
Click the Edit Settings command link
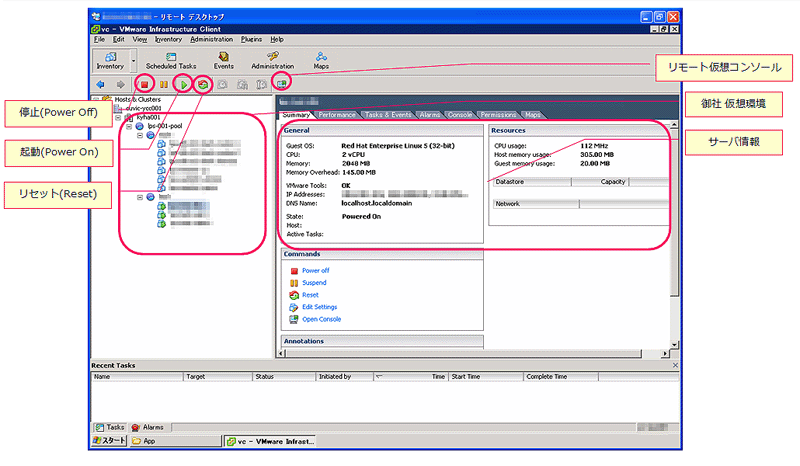(x=319, y=307)
